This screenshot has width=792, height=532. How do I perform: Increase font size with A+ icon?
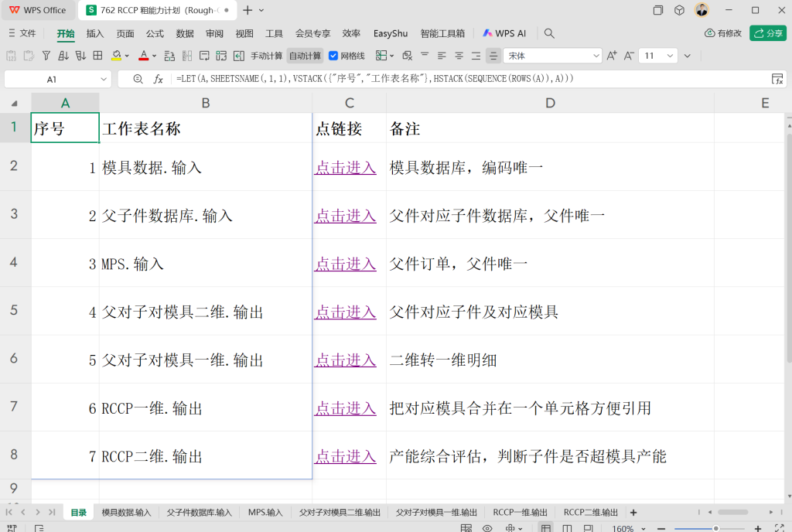coord(612,56)
